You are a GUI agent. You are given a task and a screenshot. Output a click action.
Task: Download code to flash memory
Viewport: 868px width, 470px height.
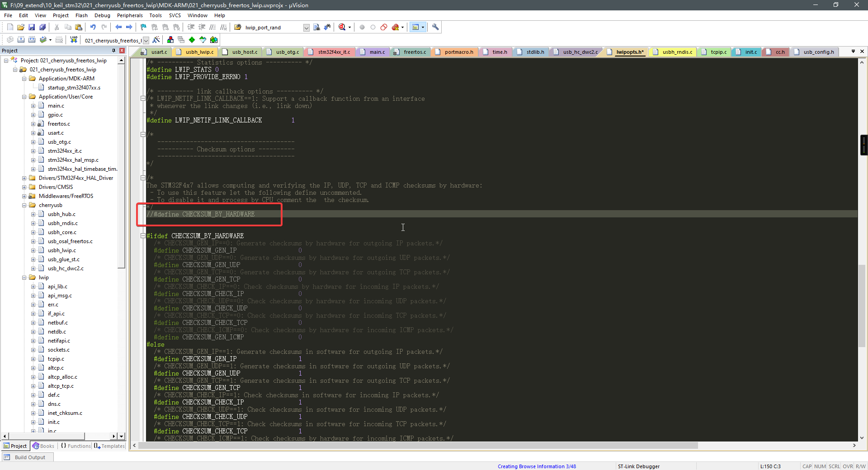click(74, 40)
